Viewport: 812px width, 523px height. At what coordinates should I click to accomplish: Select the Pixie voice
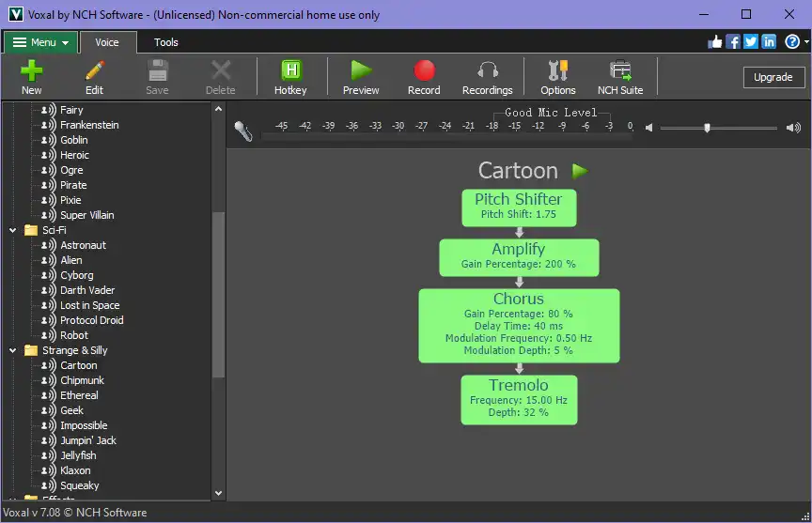[x=70, y=200]
